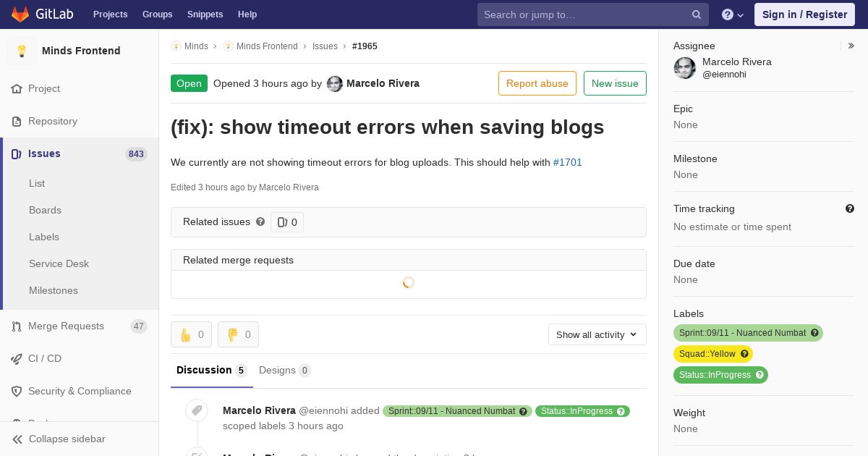Open the Minds Frontend breadcrumb link

coord(267,46)
